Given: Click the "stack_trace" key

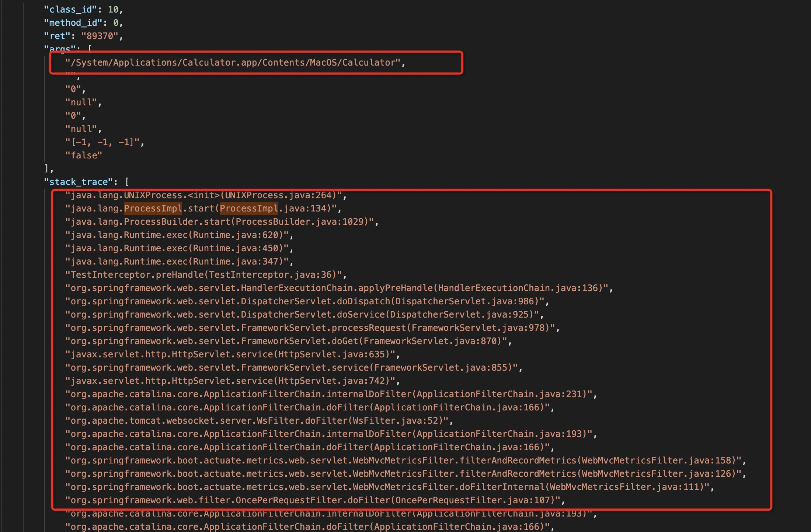Looking at the screenshot, I should [x=78, y=182].
